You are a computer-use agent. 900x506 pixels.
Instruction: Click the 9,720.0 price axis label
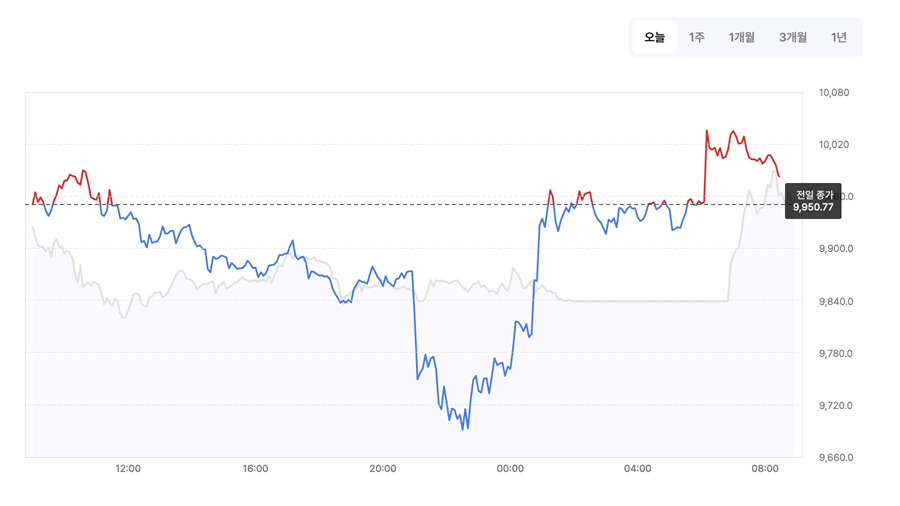coord(836,406)
